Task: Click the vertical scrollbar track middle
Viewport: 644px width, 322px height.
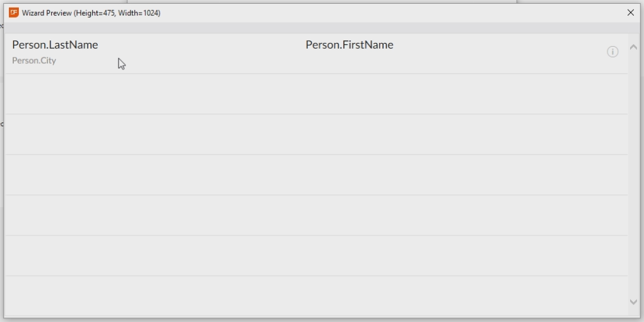Action: coord(633,174)
